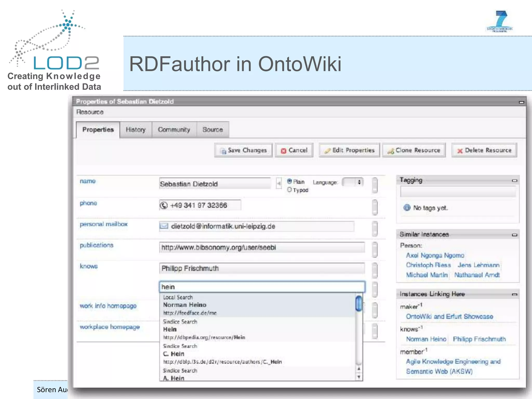The height and width of the screenshot is (399, 532).
Task: Click the suggestion list scroll up arrow
Action: click(359, 369)
